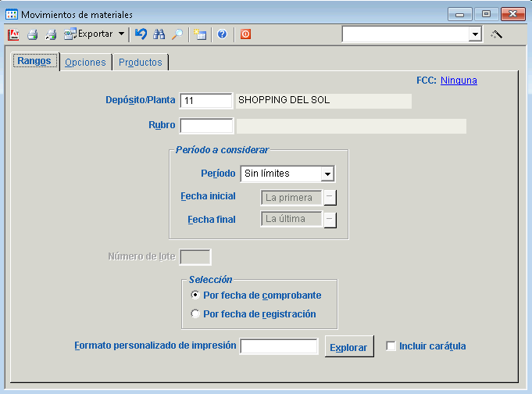Expand the toolbar combo box at right
Viewport: 532px width, 394px height.
475,34
